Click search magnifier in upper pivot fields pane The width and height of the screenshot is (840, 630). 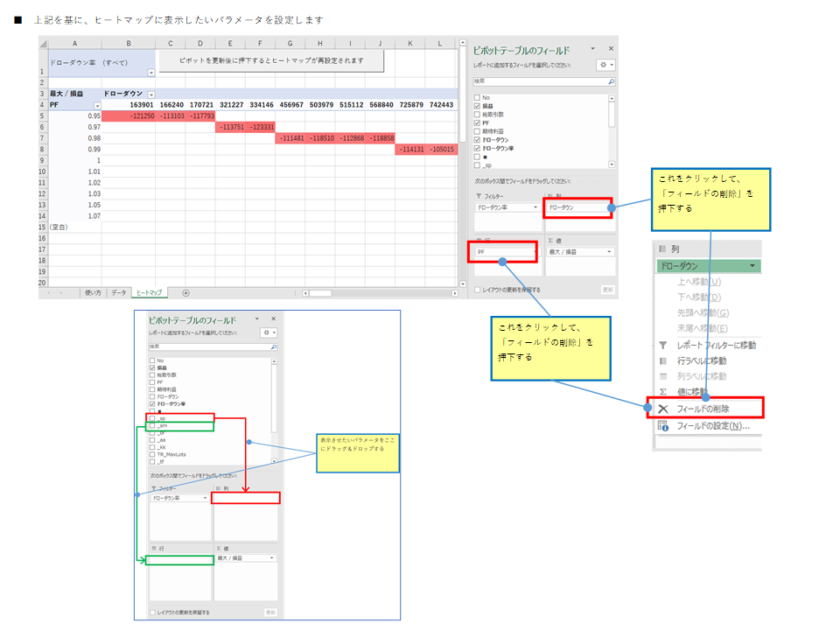click(x=611, y=81)
